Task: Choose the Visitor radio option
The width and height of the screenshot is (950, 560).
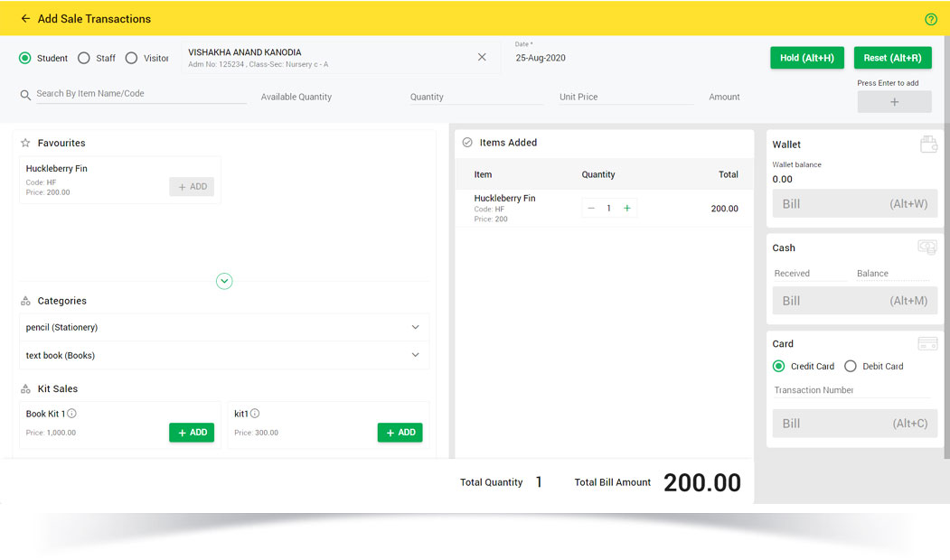Action: tap(132, 58)
